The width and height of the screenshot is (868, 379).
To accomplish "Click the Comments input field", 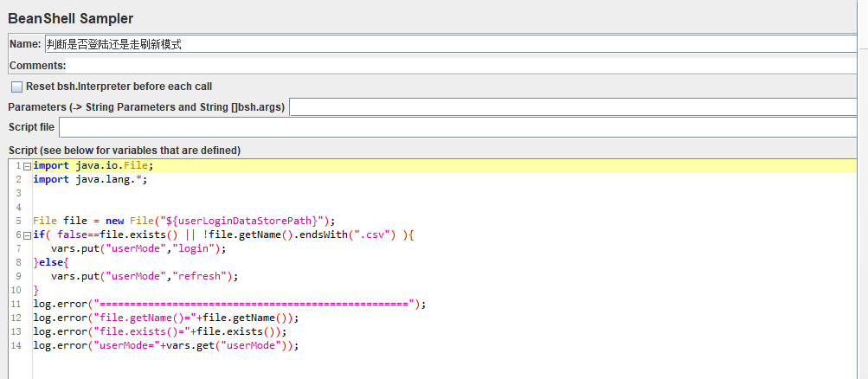I will click(461, 66).
